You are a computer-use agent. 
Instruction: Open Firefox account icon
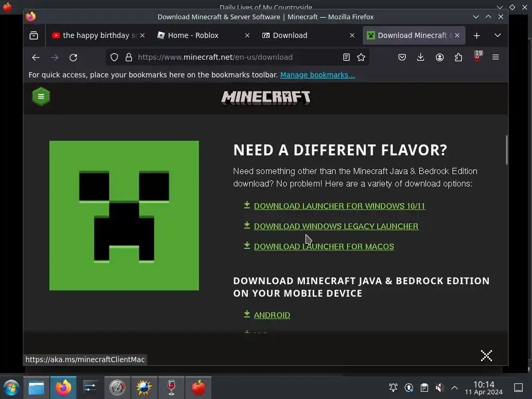(440, 57)
